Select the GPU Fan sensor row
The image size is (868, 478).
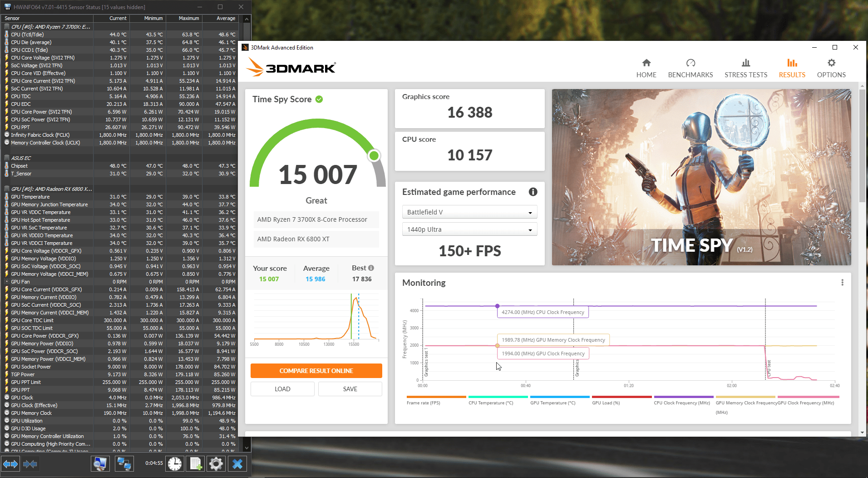click(120, 282)
